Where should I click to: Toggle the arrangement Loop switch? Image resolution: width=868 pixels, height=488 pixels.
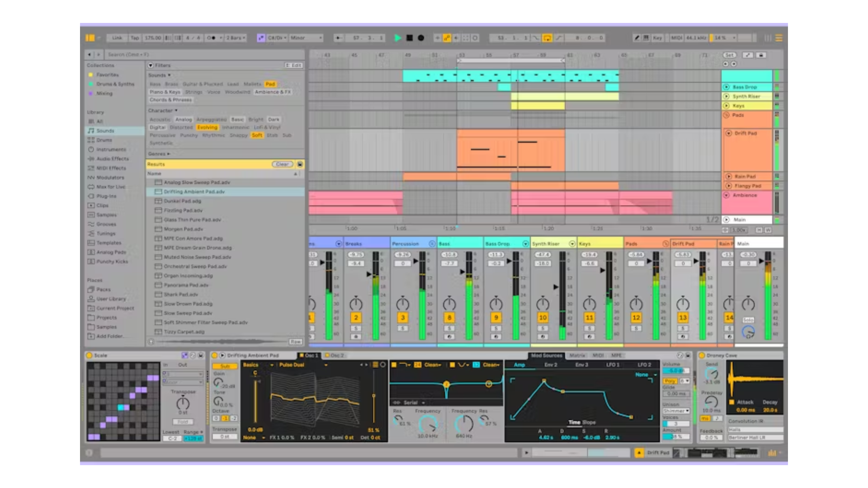(x=547, y=38)
